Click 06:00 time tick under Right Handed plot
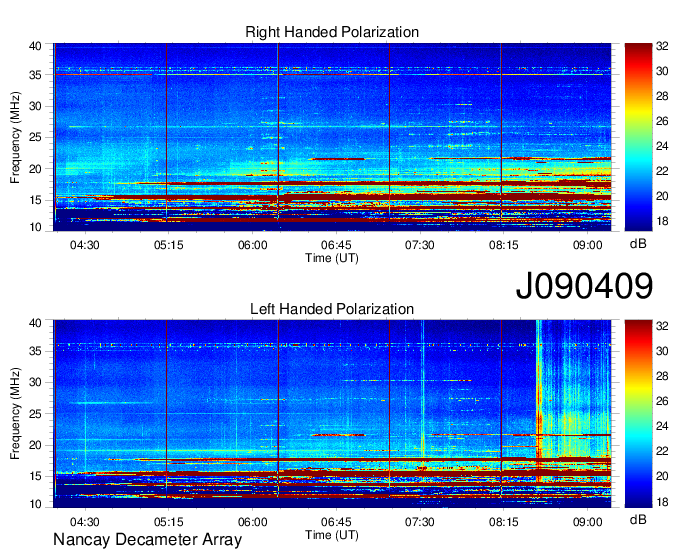 point(252,245)
